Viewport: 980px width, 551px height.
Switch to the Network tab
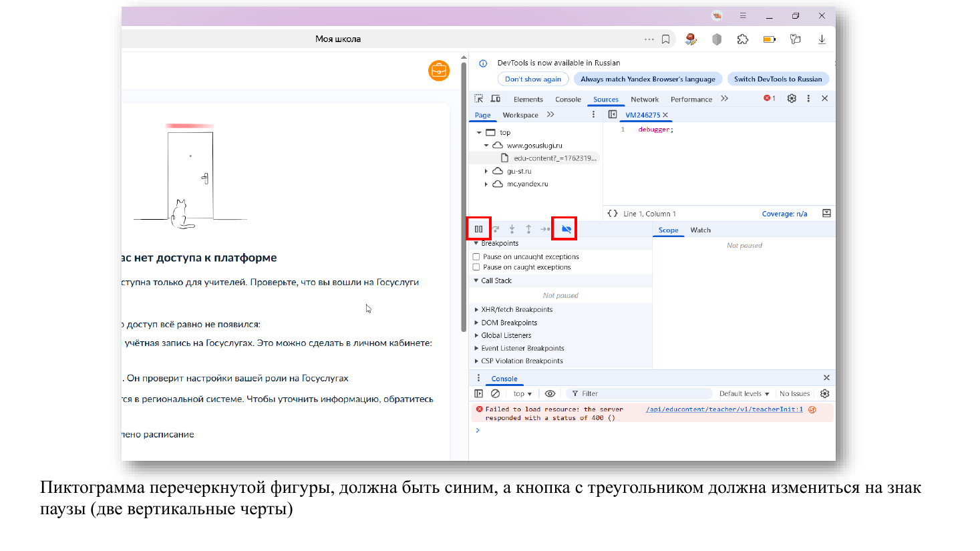tap(645, 100)
